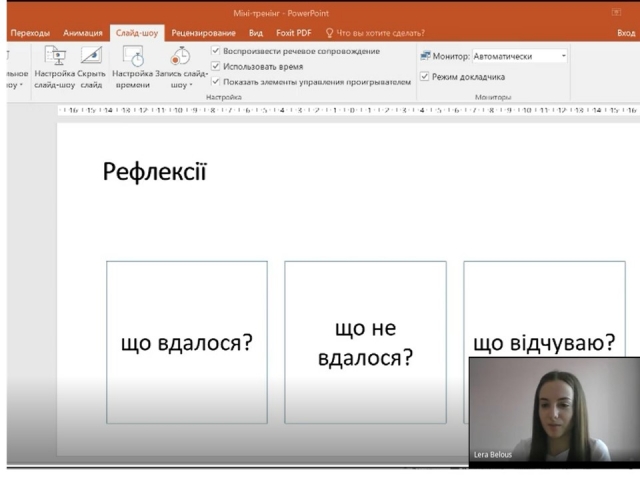
Task: Expand the Запись слайд-шоу dropdown arrow
Action: coord(190,86)
